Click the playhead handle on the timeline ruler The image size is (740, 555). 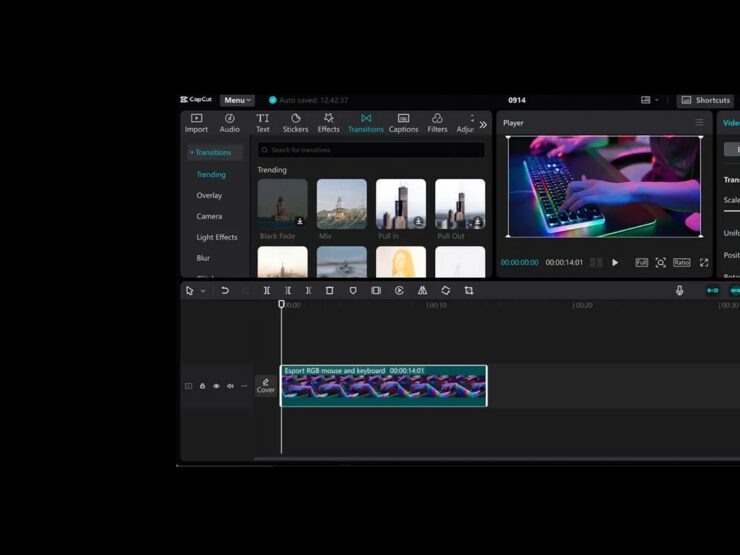(x=281, y=304)
